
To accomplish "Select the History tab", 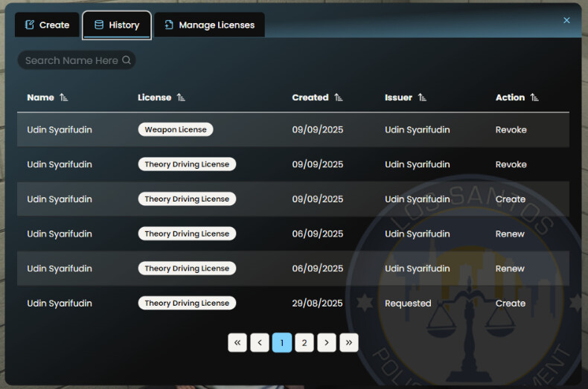I will (x=117, y=25).
